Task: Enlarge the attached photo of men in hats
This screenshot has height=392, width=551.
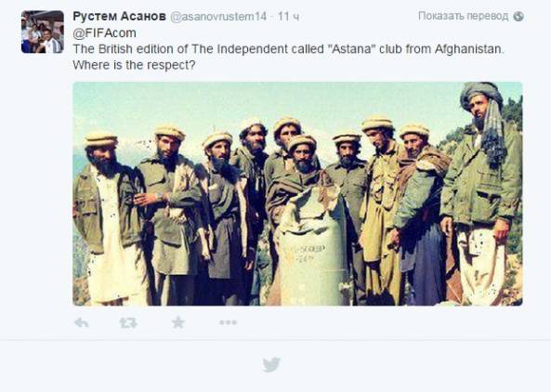Action: (x=297, y=193)
